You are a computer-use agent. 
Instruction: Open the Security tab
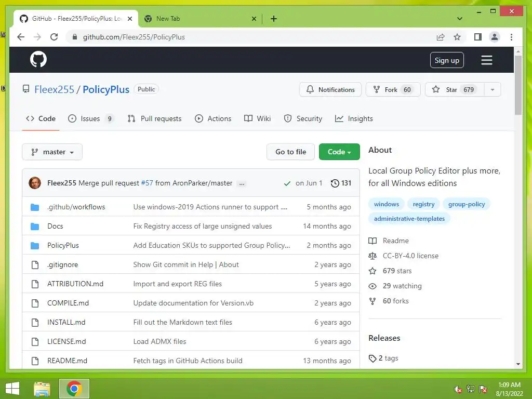(303, 118)
